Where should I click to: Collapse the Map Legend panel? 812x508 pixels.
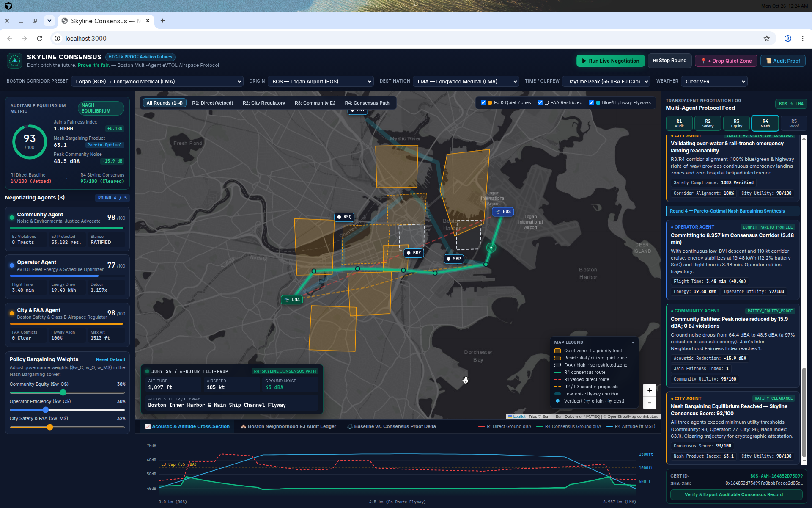633,342
